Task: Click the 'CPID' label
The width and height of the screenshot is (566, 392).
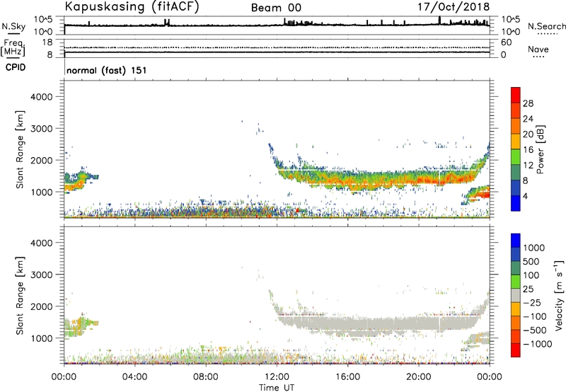Action: point(16,67)
